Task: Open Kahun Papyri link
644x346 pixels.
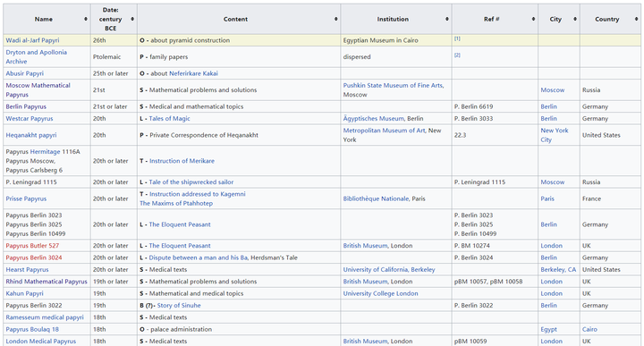Action: pos(24,293)
